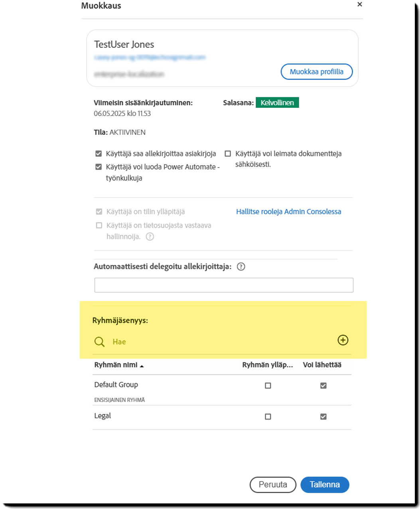The height and width of the screenshot is (509, 420).
Task: Close the Muokkaus dialog with X
Action: point(360,4)
